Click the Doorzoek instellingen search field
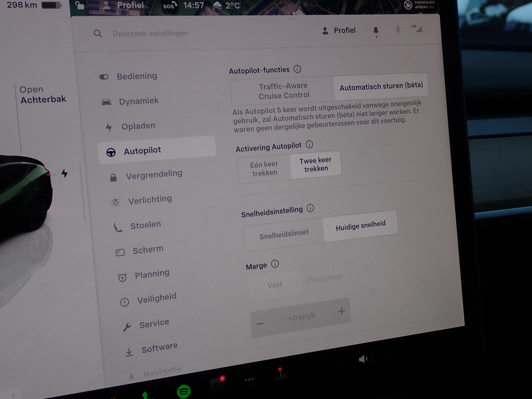Viewport: 532px width, 399px height. pos(150,34)
